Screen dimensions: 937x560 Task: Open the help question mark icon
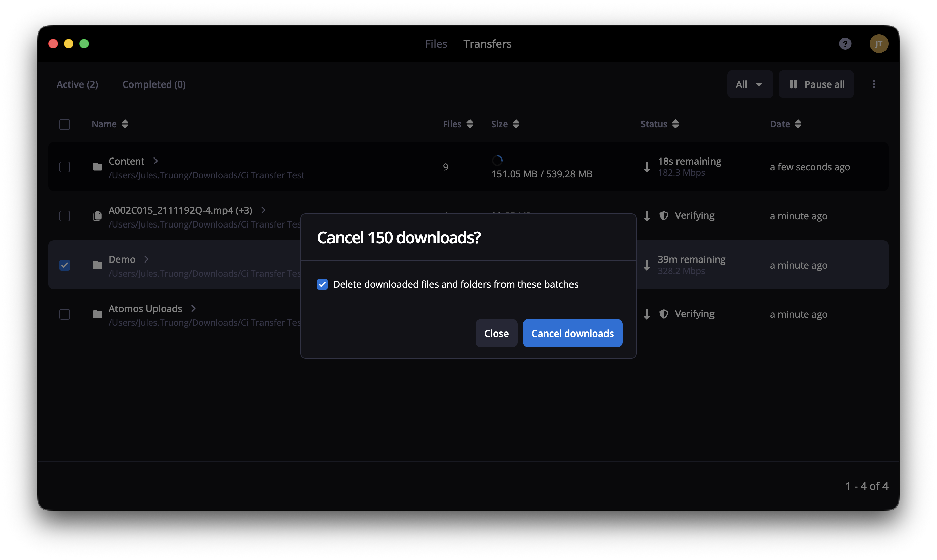(844, 44)
